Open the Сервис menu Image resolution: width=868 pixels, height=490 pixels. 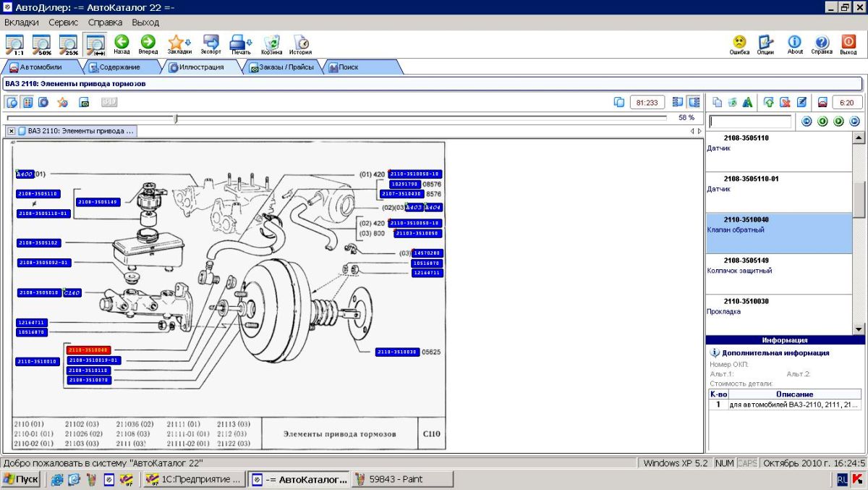(x=64, y=22)
